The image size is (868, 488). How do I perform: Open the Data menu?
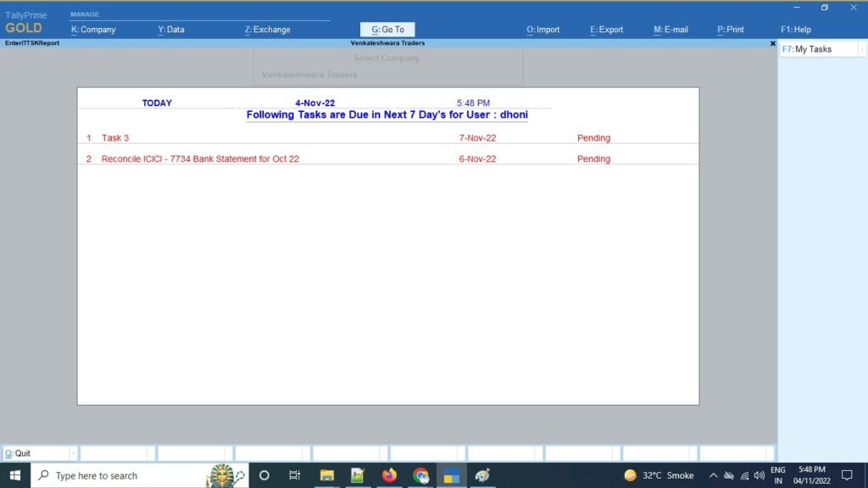coord(170,30)
